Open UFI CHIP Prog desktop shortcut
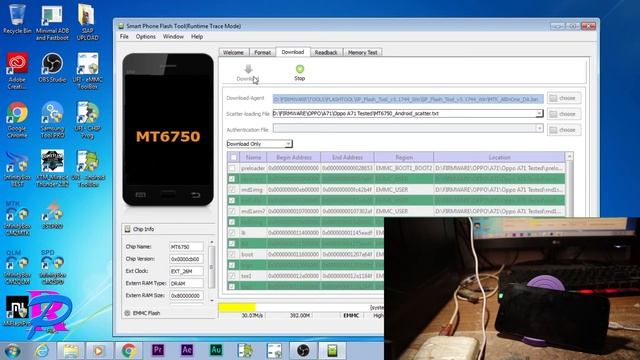The image size is (640, 360). pos(87,120)
